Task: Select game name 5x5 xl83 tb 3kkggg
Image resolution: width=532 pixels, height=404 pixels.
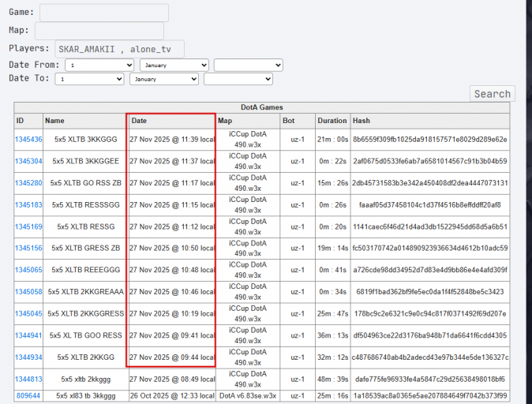Action: click(x=86, y=396)
